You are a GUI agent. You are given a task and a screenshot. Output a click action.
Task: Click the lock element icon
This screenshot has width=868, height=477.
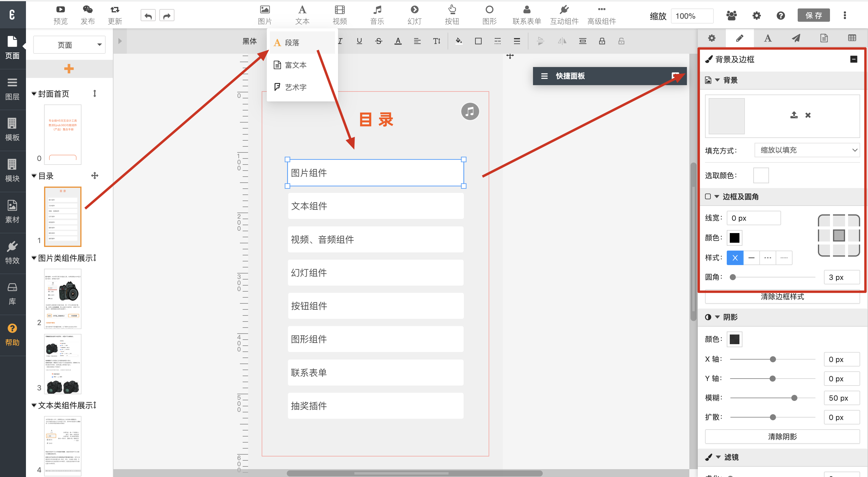[x=602, y=41]
